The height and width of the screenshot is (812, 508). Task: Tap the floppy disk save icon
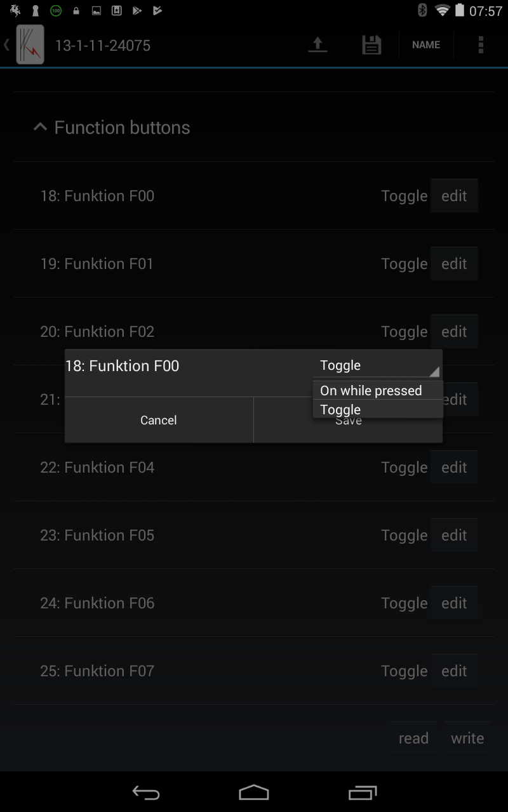coord(371,45)
